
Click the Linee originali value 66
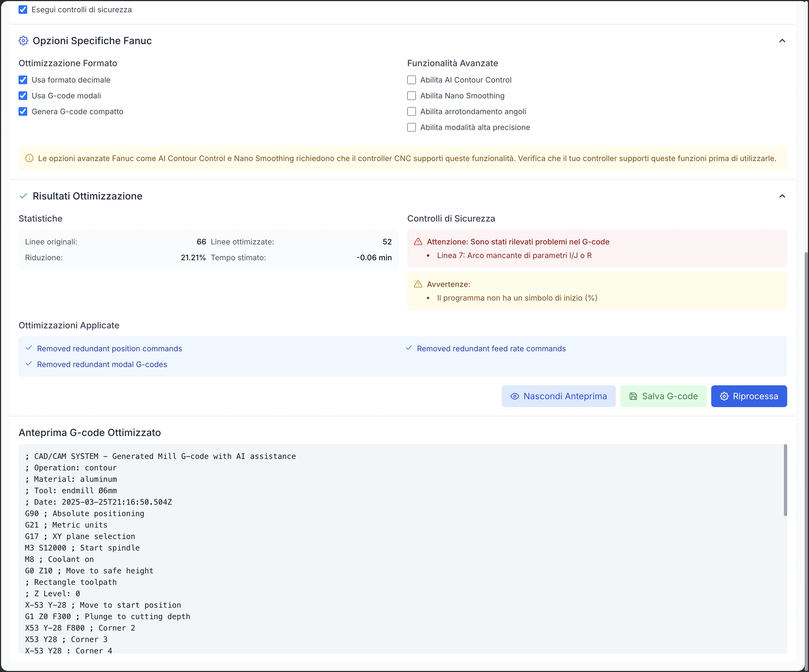click(x=201, y=242)
